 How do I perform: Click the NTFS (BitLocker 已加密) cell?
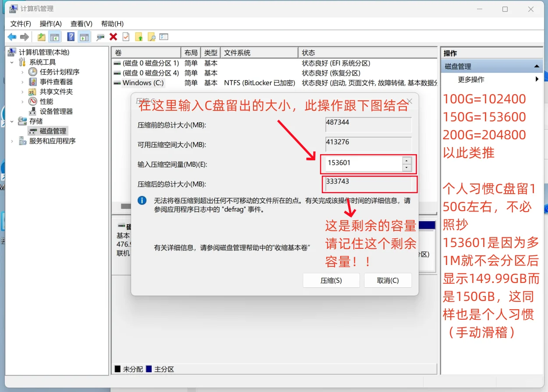click(260, 83)
